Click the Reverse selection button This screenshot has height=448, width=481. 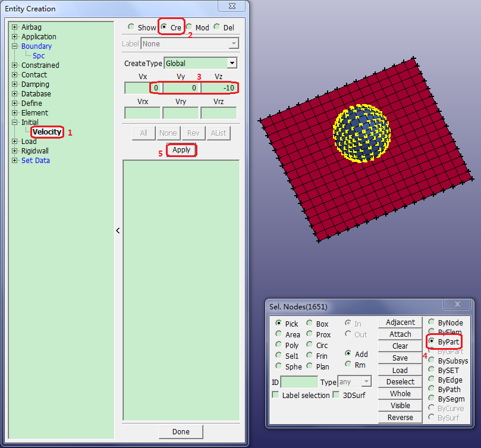coord(400,417)
